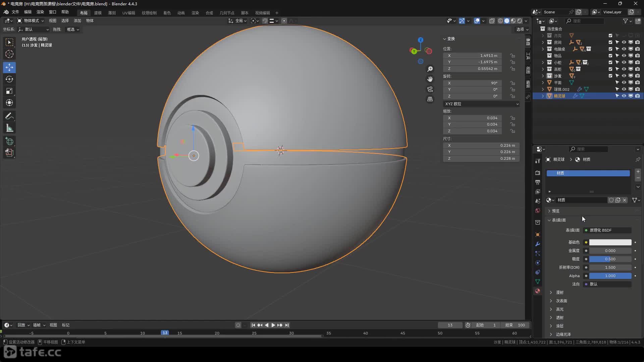Viewport: 644px width, 362px height.
Task: Select the Scale tool in toolbar
Action: 9,91
